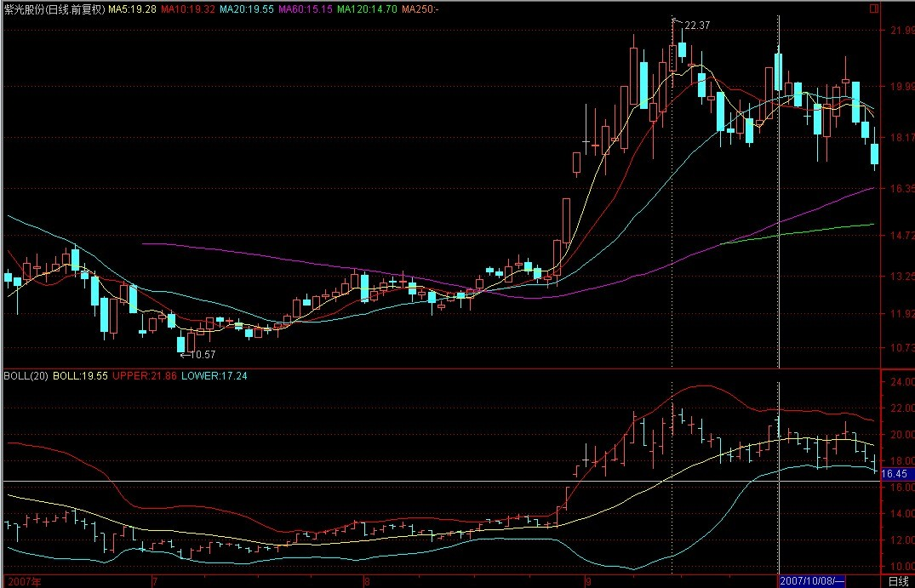Click the 22.37 high price marker
Image resolution: width=915 pixels, height=588 pixels.
tap(696, 26)
